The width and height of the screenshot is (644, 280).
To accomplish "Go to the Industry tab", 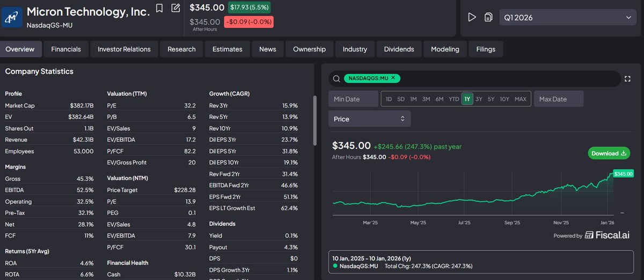I will click(355, 49).
